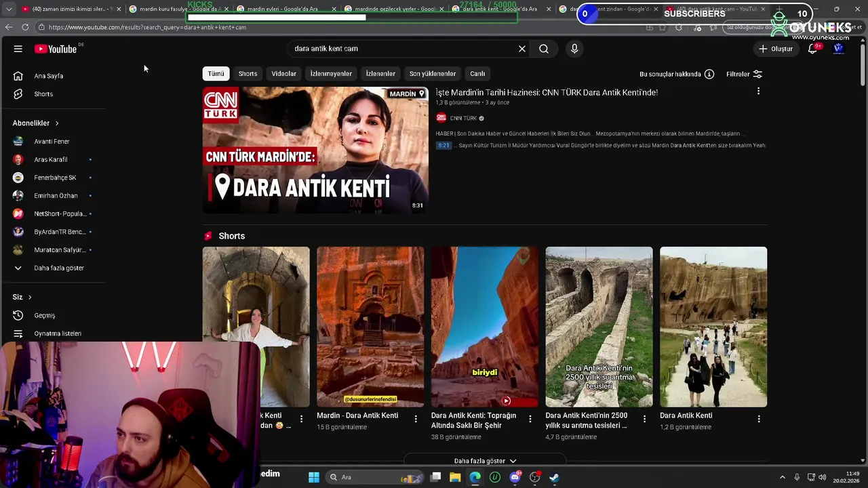Screen dimensions: 868x488
Task: Open options for Mardin - Dara short
Action: pos(416,419)
